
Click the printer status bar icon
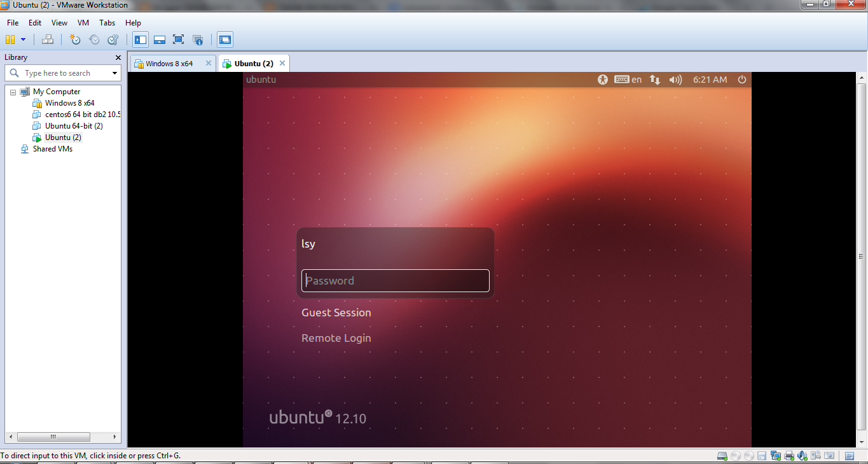[x=789, y=456]
